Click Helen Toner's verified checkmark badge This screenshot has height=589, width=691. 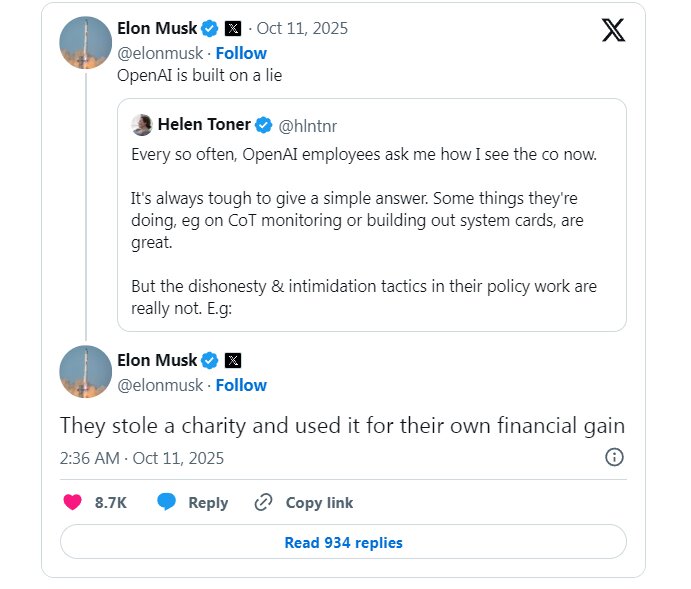point(264,125)
